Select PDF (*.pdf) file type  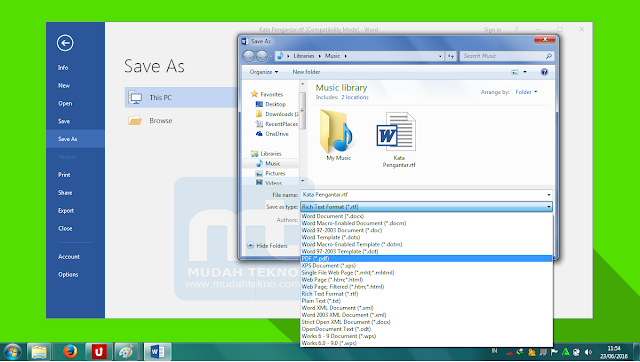click(x=426, y=258)
